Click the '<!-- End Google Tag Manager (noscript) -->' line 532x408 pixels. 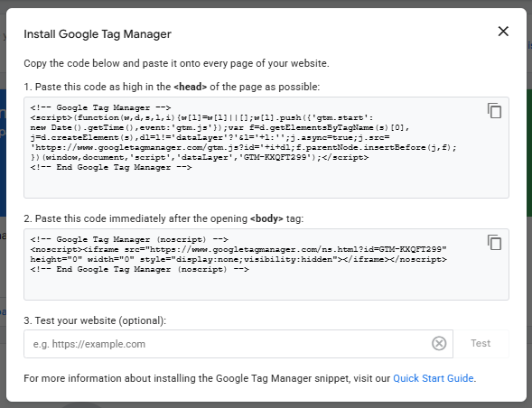pyautogui.click(x=139, y=269)
